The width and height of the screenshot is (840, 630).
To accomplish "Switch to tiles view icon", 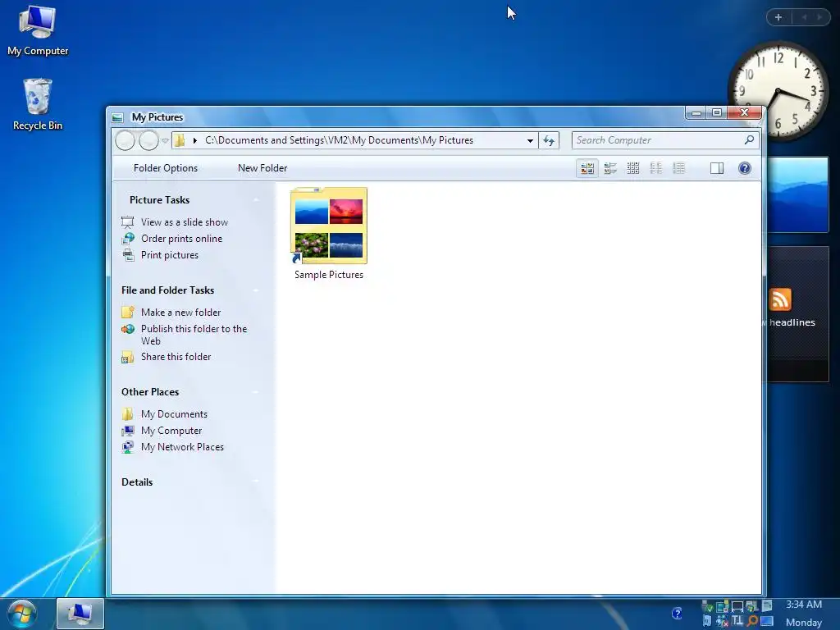I will [610, 168].
